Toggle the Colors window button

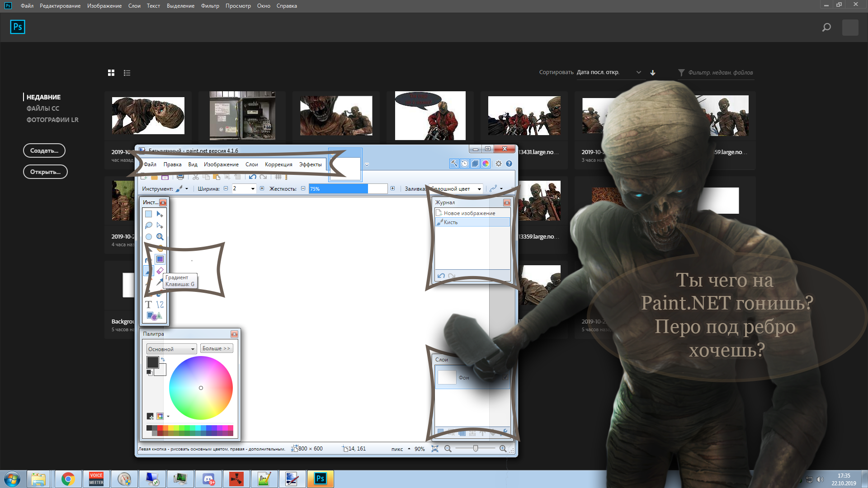pyautogui.click(x=486, y=164)
